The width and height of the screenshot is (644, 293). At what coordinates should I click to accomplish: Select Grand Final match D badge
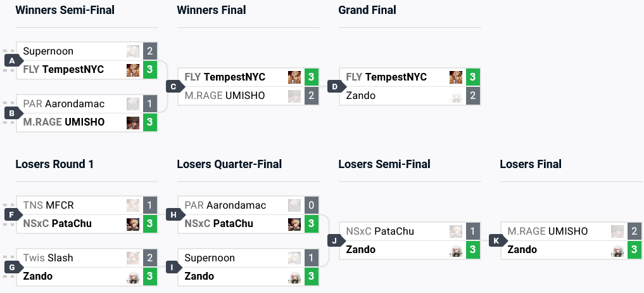tap(334, 87)
